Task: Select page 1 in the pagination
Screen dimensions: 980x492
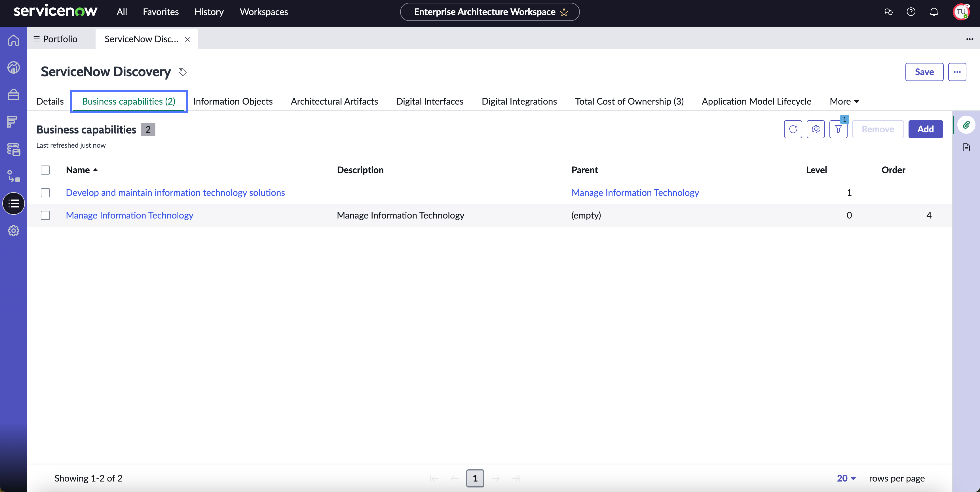Action: pos(475,478)
